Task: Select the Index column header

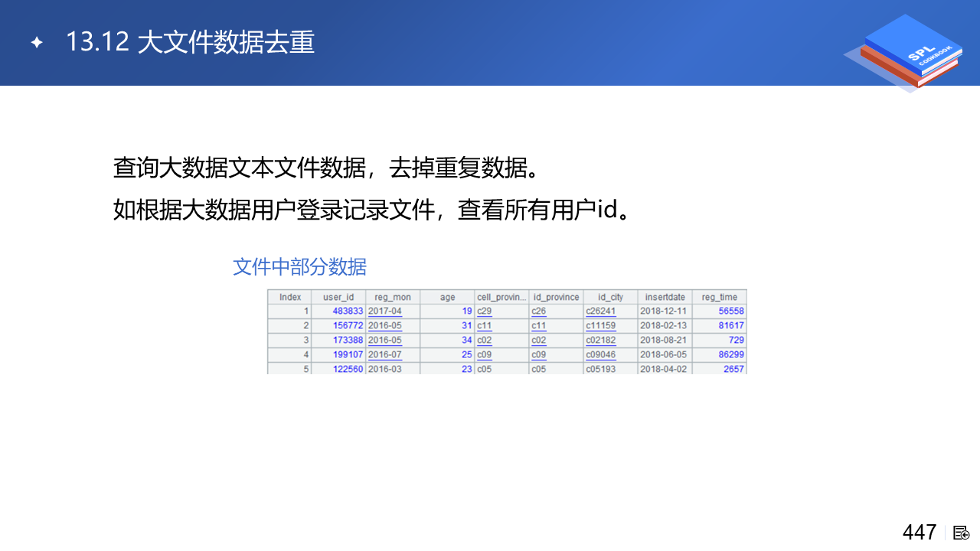Action: click(290, 297)
